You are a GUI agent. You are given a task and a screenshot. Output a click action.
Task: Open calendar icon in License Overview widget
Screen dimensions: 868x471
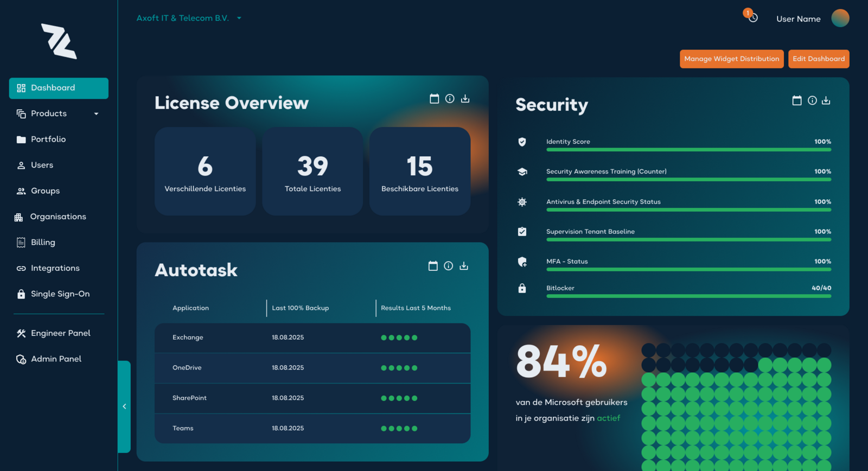(435, 99)
